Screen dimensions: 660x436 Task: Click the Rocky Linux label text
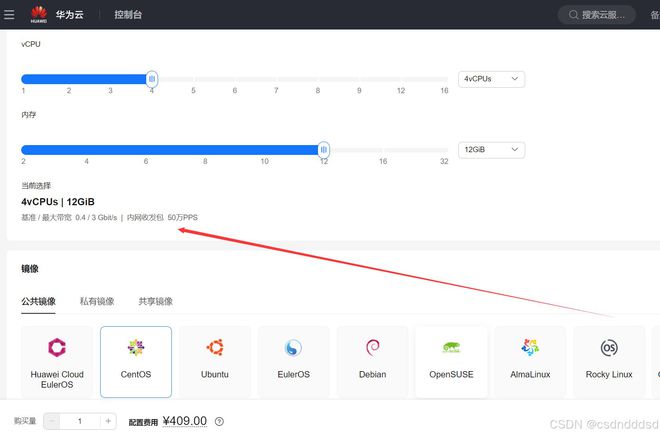[x=609, y=374]
